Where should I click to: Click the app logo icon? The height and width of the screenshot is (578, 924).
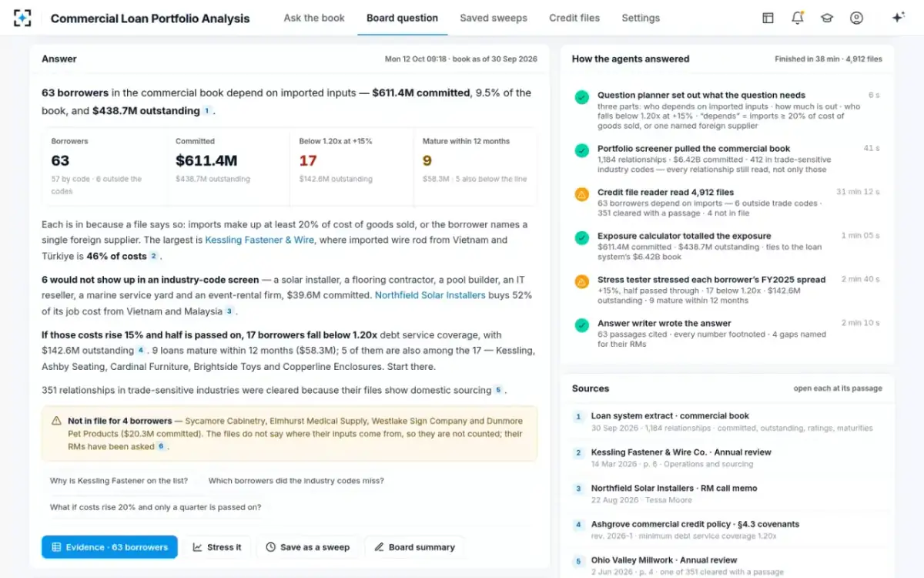pyautogui.click(x=23, y=18)
